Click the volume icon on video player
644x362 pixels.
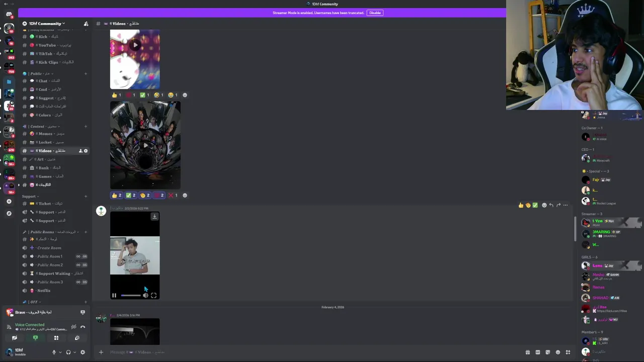pyautogui.click(x=145, y=296)
